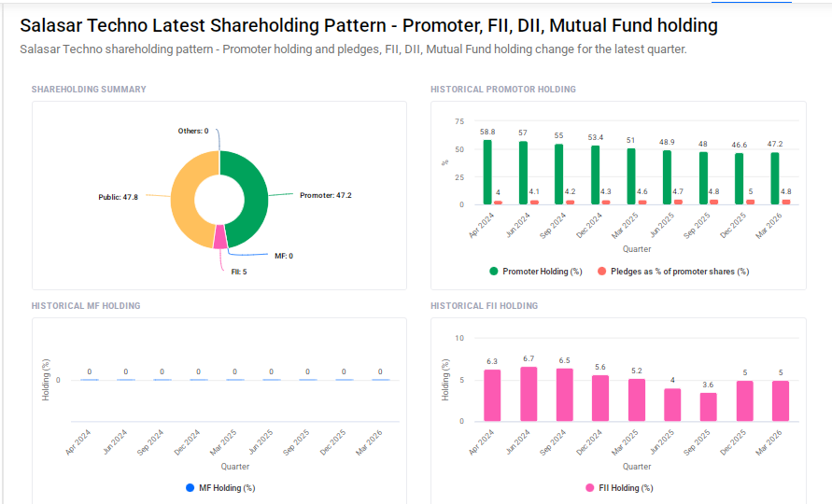Click the red pledge bar for Apr 2024

tap(498, 203)
